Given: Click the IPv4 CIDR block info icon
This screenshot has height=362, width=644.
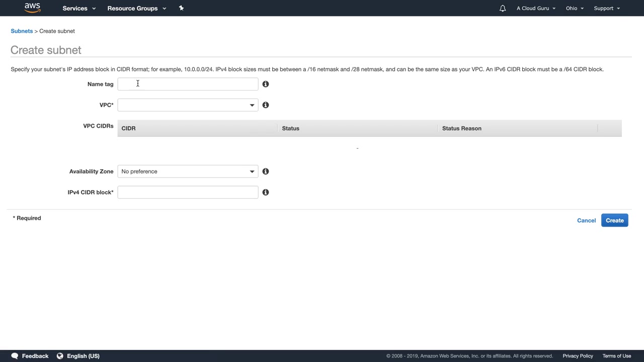Looking at the screenshot, I should tap(266, 192).
